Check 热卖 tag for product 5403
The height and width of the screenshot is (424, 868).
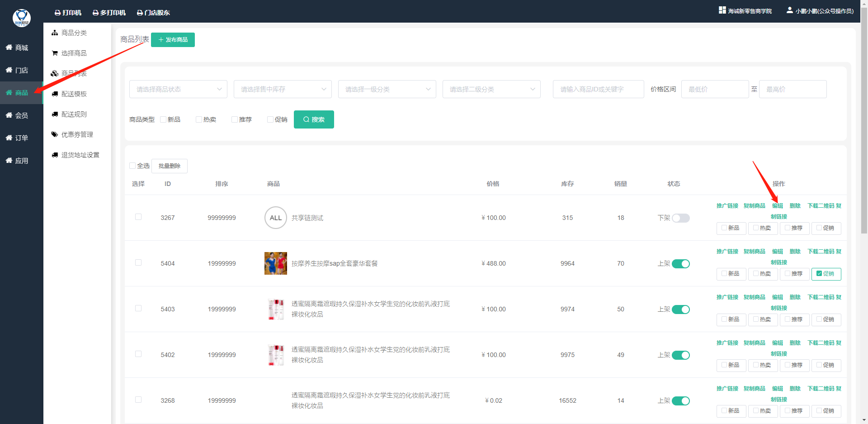[763, 319]
